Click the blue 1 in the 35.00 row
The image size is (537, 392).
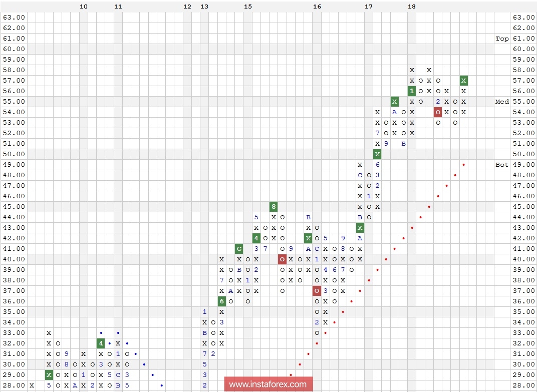[204, 311]
